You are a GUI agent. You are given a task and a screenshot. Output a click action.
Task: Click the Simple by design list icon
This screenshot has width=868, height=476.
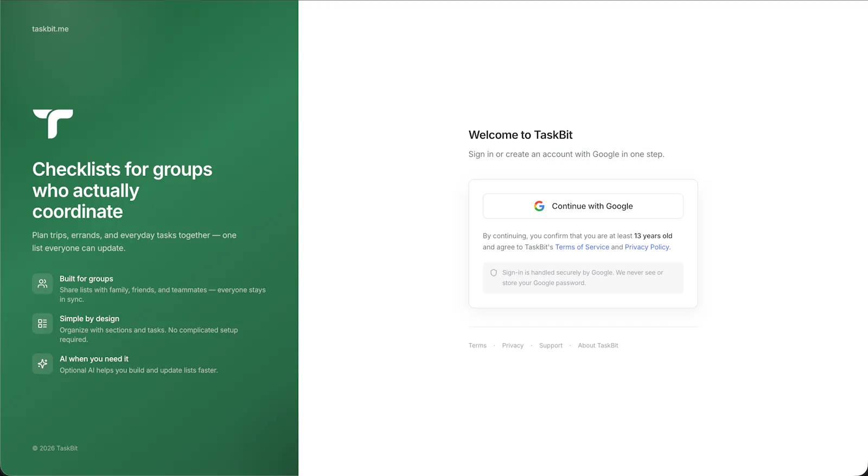42,323
